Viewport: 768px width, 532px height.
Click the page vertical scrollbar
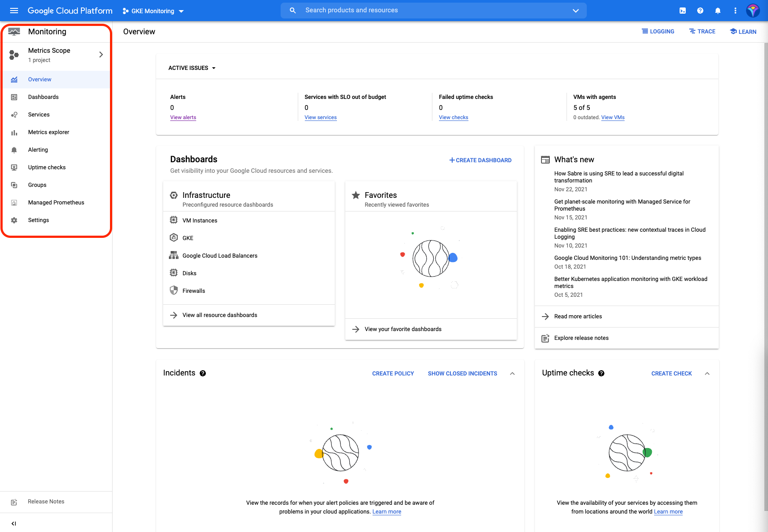[766, 277]
